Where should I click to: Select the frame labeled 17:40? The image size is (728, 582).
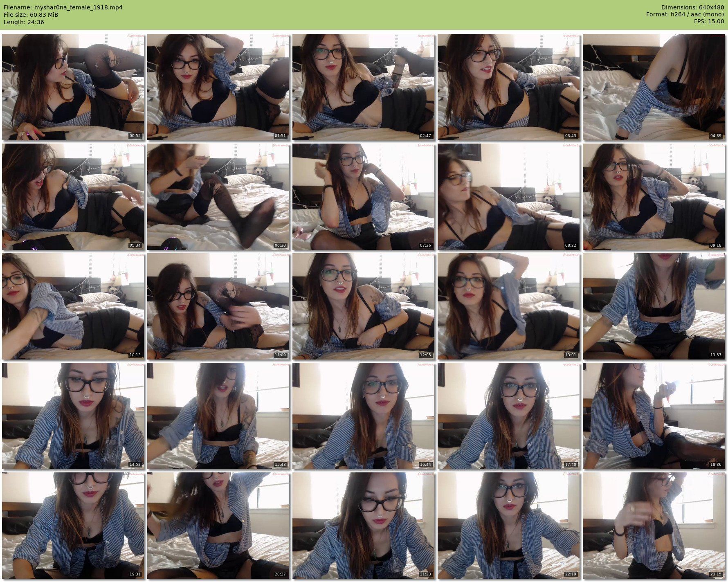(x=508, y=416)
